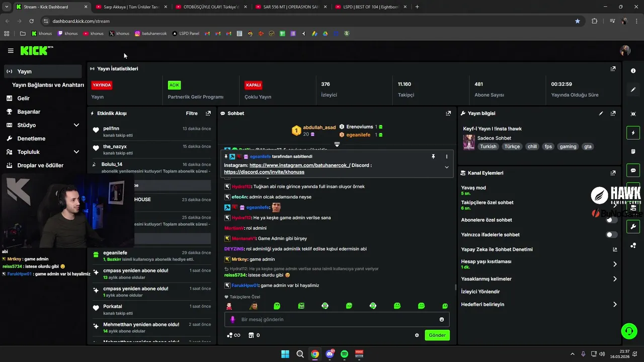Open Filtre in Etkinlik Akışı

[x=192, y=114]
